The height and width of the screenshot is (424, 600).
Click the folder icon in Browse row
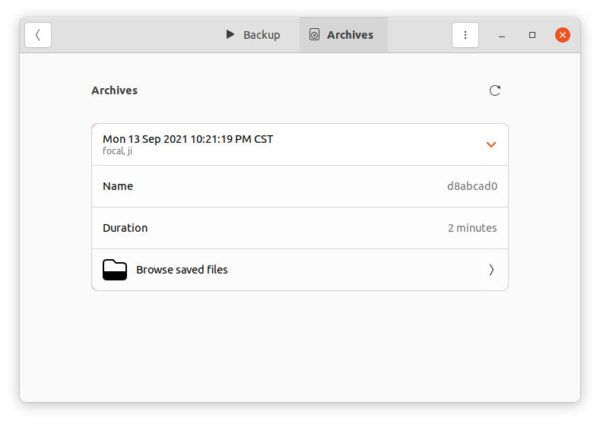click(115, 270)
